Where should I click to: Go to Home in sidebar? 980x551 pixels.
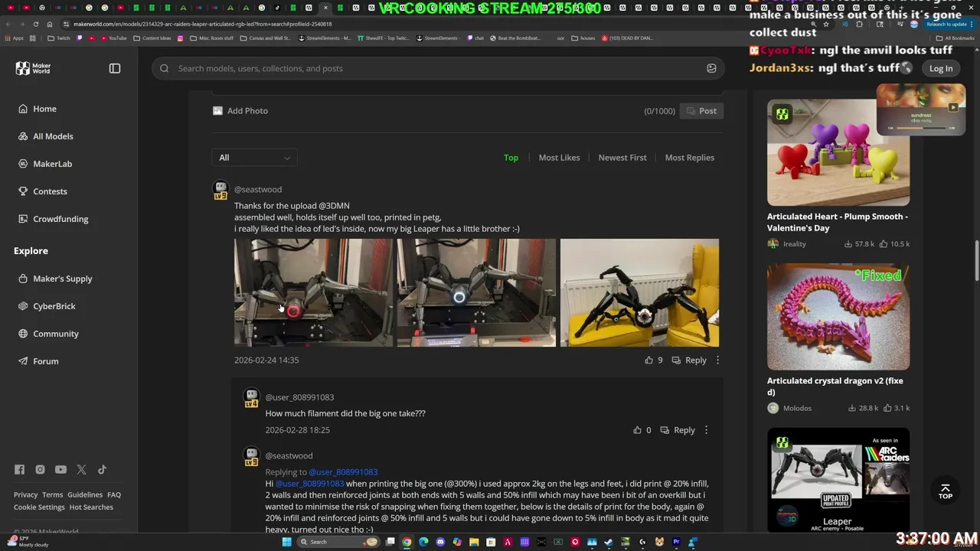point(44,109)
